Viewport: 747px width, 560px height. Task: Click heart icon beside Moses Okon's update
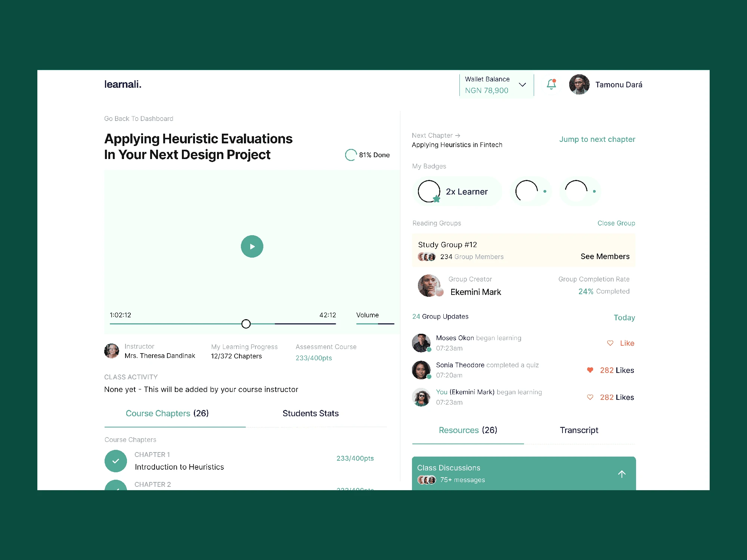[x=610, y=343]
